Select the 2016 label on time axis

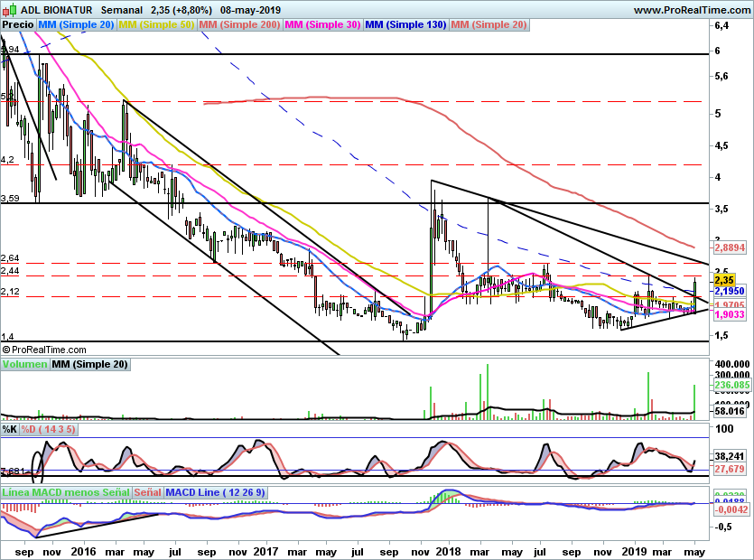(x=84, y=551)
